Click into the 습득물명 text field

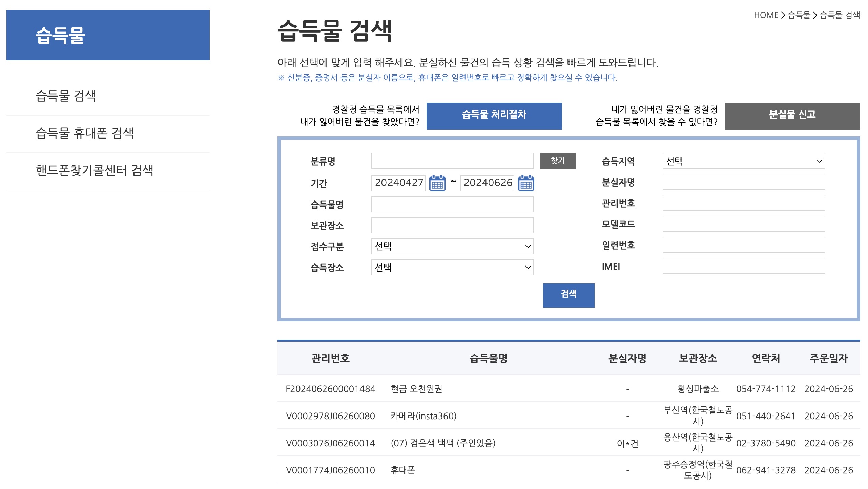[x=452, y=204]
